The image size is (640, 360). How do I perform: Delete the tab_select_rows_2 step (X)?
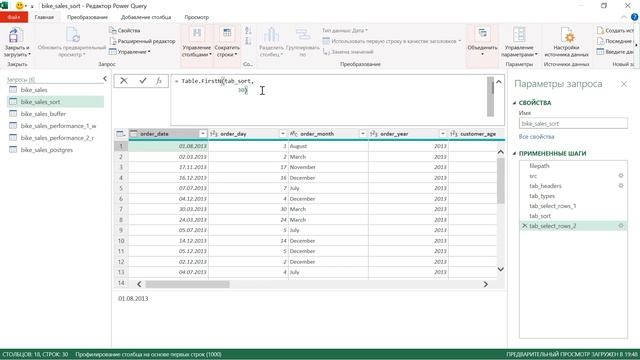tap(524, 226)
